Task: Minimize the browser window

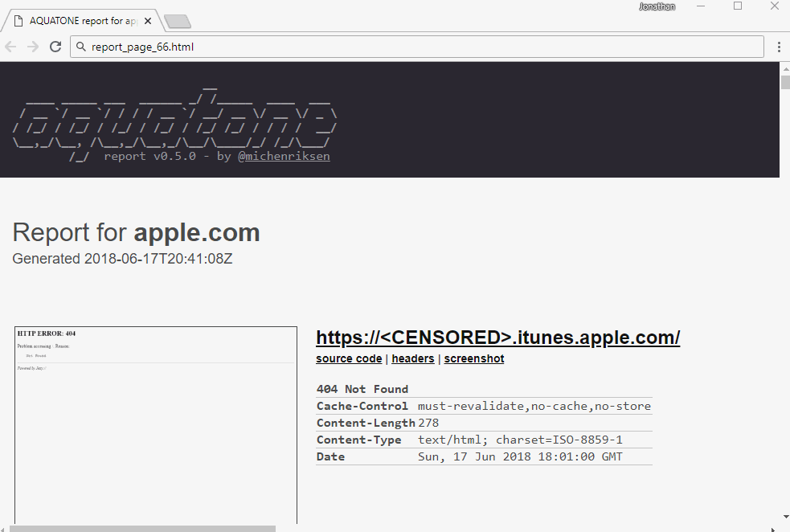Action: coord(701,6)
